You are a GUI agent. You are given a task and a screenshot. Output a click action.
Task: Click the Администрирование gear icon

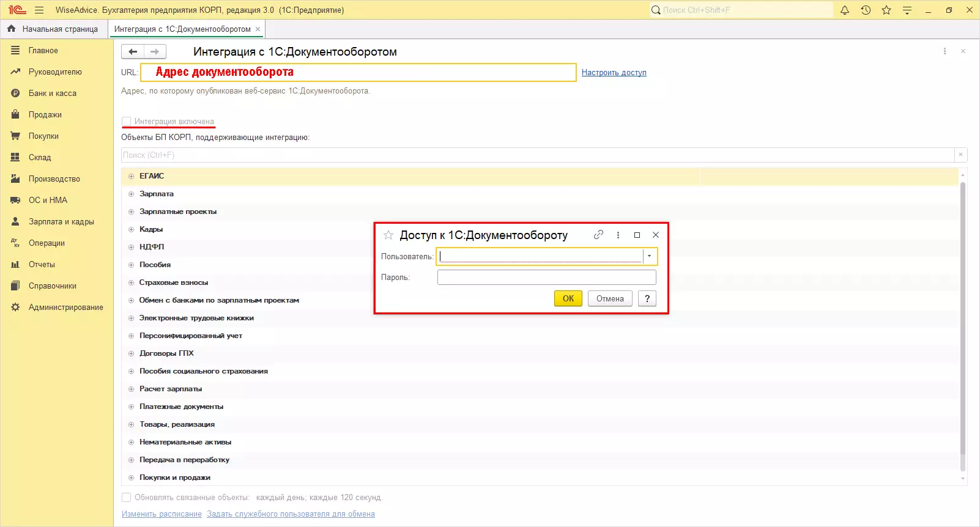click(x=15, y=308)
